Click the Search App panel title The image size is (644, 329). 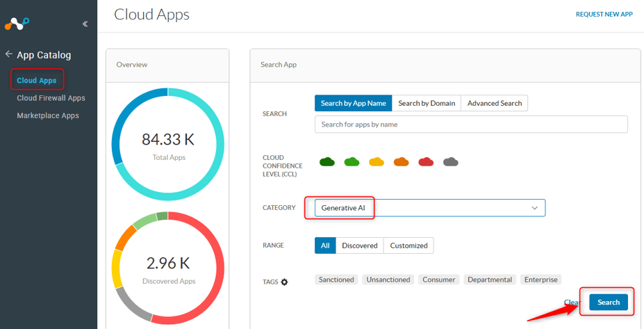279,65
